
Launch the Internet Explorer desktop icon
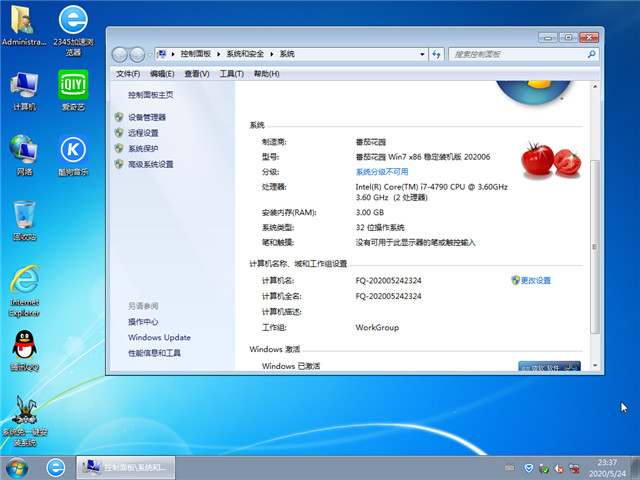click(x=24, y=291)
